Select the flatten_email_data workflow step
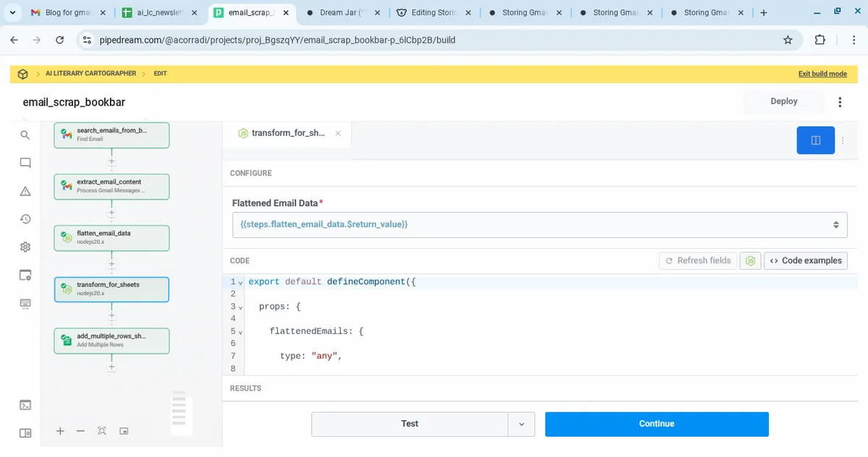Image resolution: width=868 pixels, height=457 pixels. point(111,238)
